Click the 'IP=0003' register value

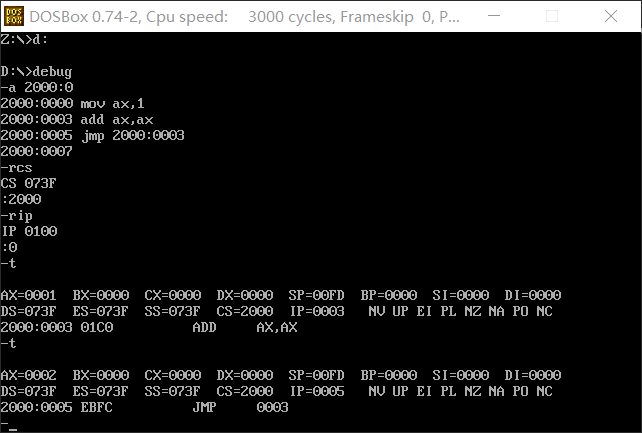click(x=317, y=311)
